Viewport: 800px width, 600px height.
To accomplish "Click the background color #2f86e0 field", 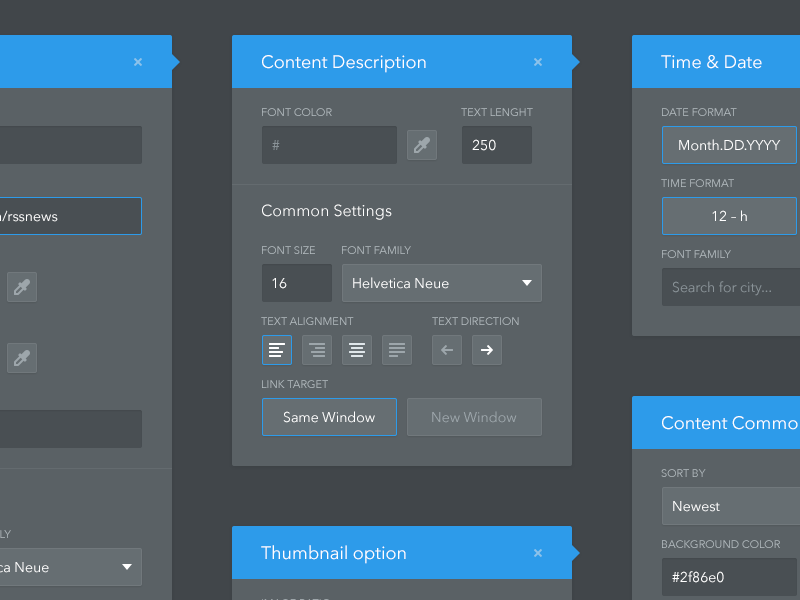I will [x=730, y=577].
